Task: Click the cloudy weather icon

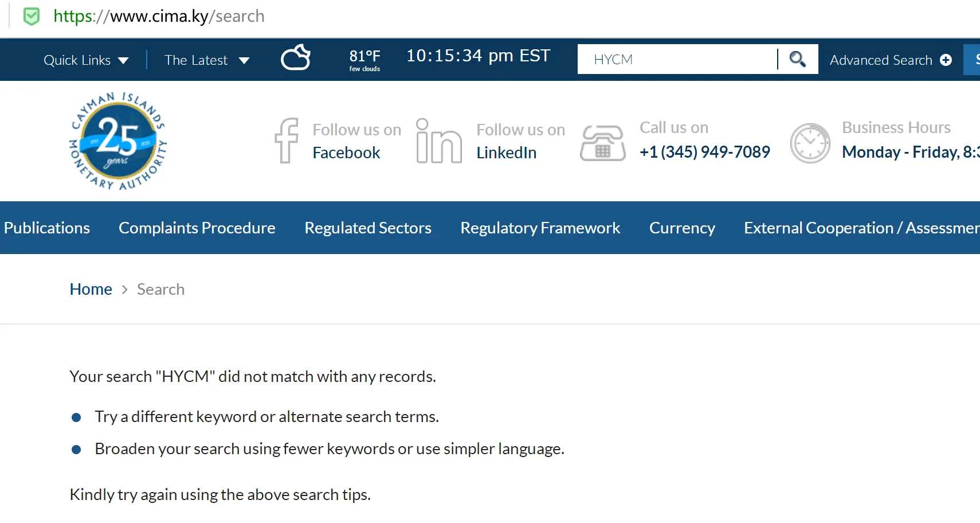Action: coord(296,57)
